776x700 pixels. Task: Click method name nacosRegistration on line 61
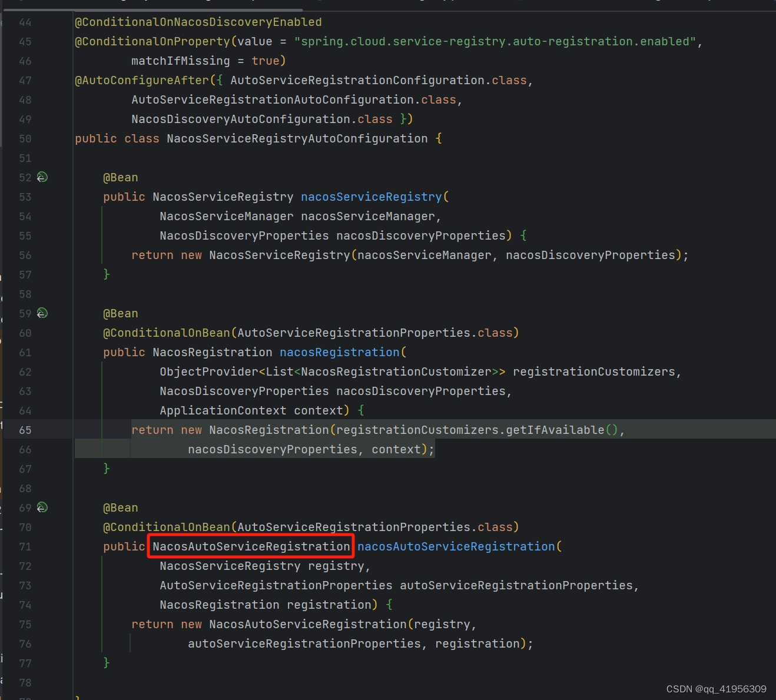point(340,352)
